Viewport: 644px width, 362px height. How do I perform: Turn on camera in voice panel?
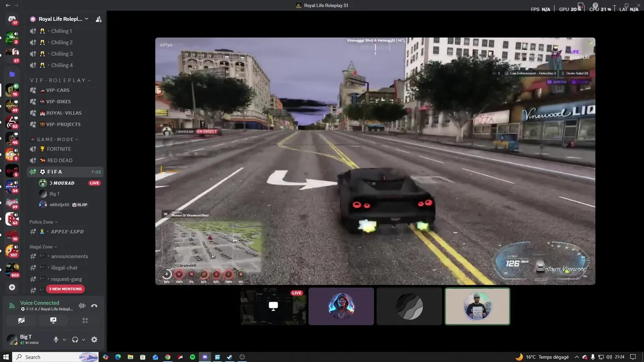(22, 320)
